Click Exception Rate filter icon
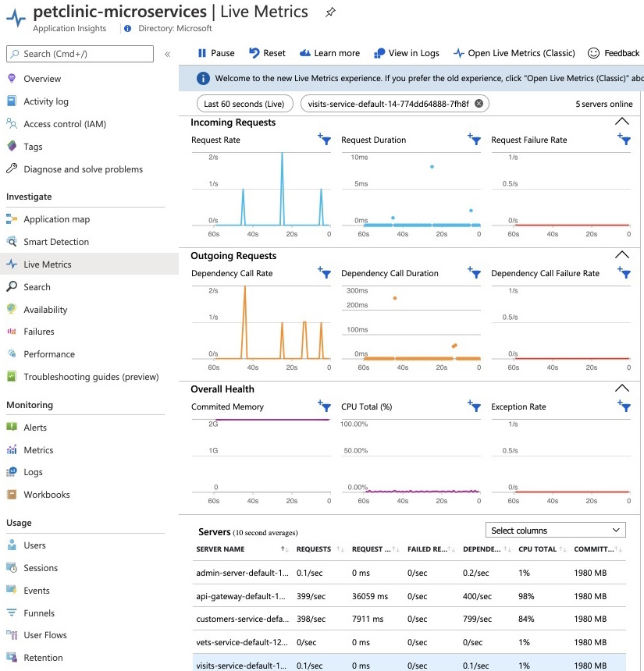This screenshot has width=644, height=671. pos(624,406)
